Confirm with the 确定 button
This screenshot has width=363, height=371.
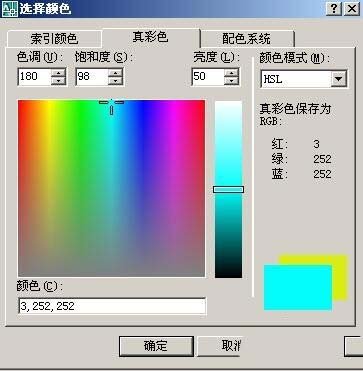(156, 346)
